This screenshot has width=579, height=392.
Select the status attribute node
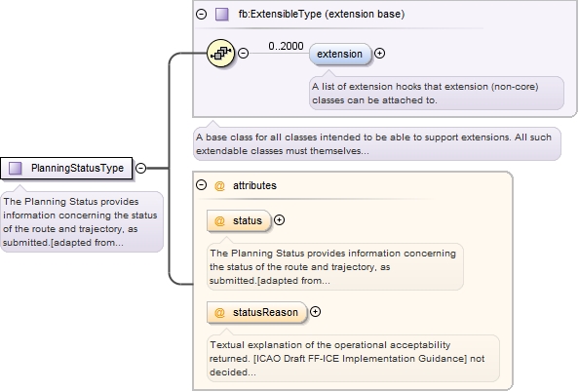pos(239,221)
